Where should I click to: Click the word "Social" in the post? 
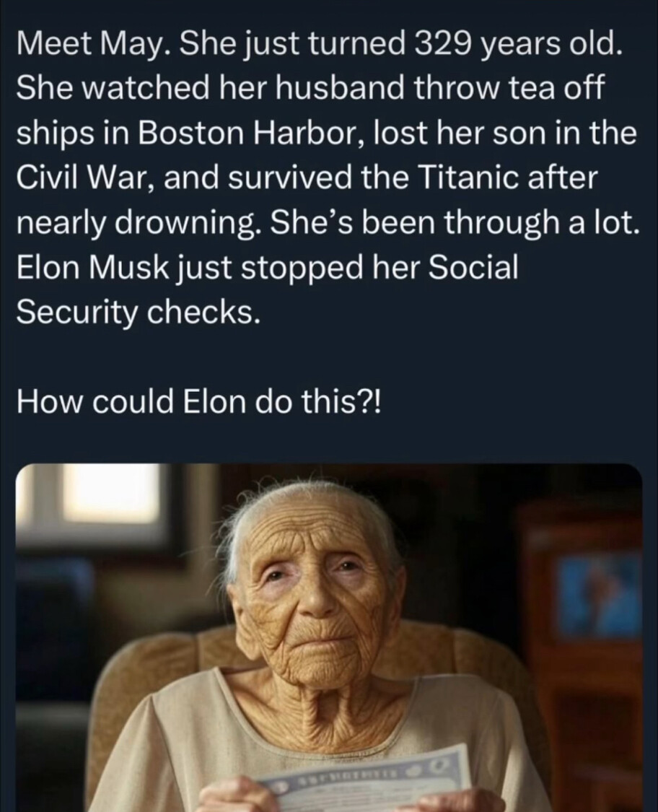pos(475,269)
